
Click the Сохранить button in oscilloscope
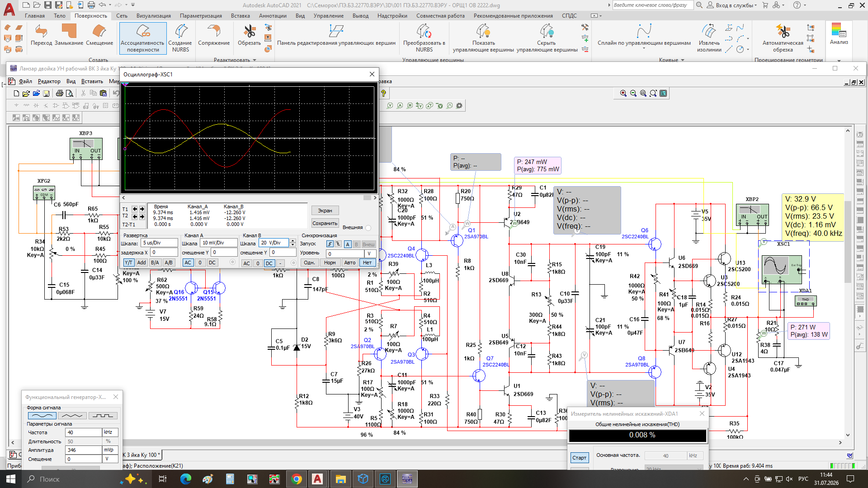click(x=325, y=223)
